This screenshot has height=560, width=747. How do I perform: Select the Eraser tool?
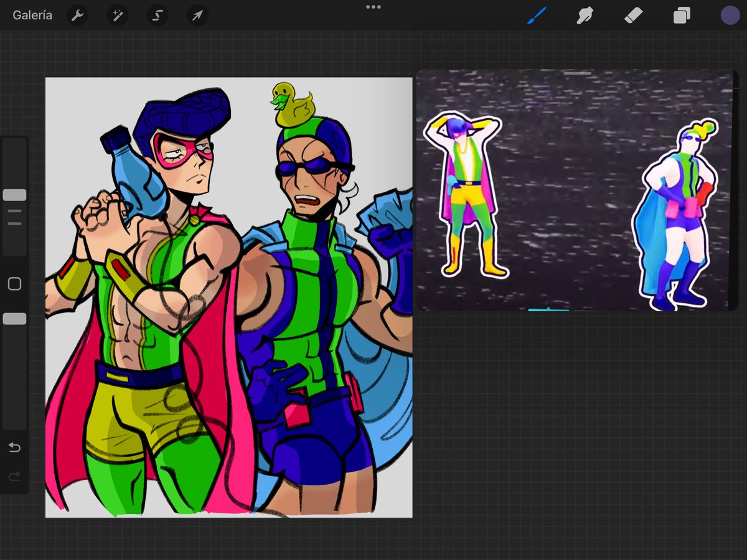[633, 16]
